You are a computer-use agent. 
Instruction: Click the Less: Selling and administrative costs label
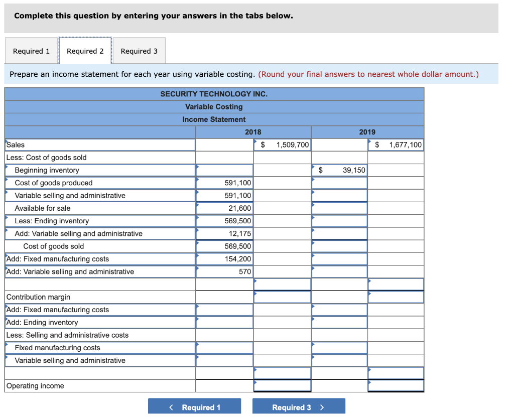(x=68, y=335)
